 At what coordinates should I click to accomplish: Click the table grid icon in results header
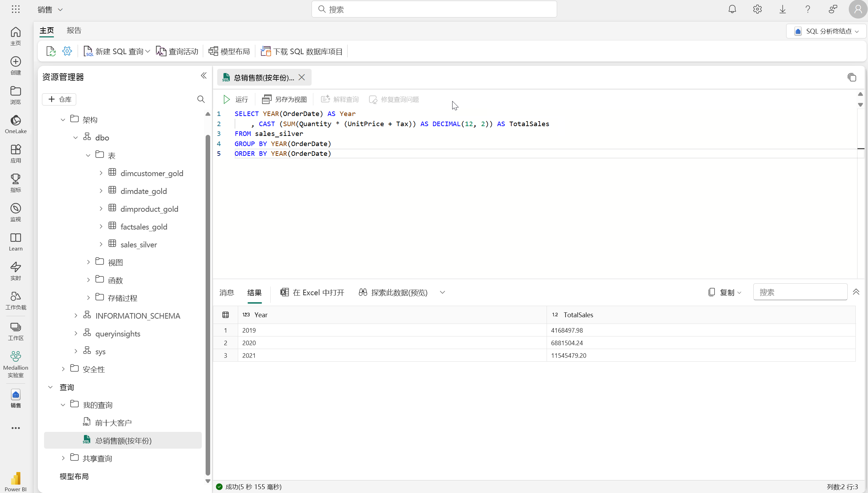click(x=226, y=315)
